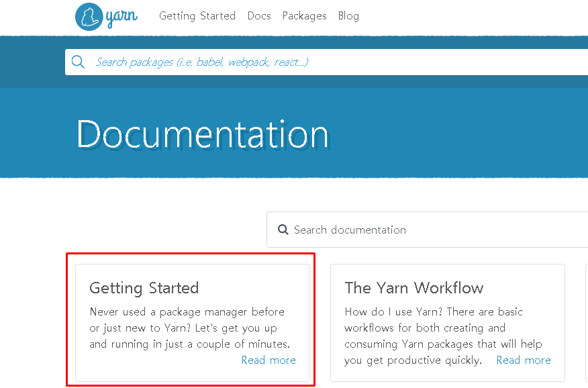Click the Yarn Workflow card description text
Image resolution: width=588 pixels, height=388 pixels.
click(443, 336)
